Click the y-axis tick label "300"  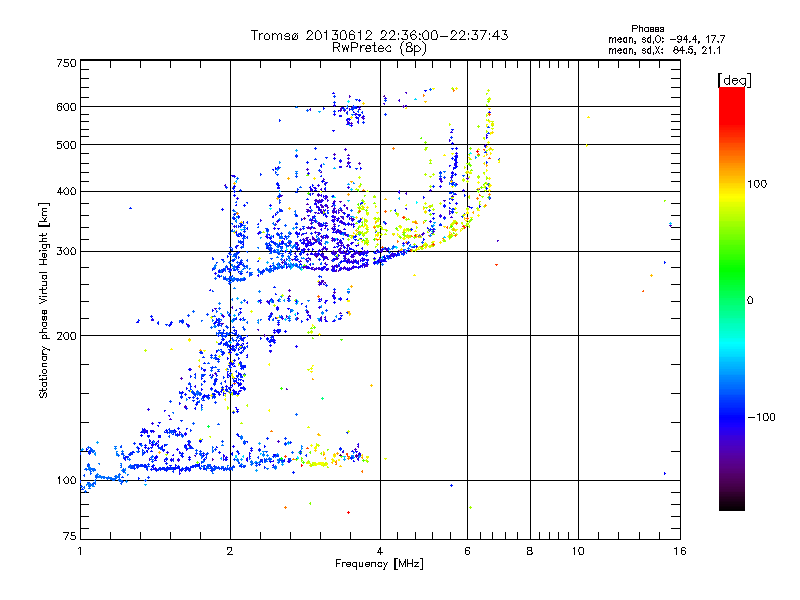(x=66, y=251)
